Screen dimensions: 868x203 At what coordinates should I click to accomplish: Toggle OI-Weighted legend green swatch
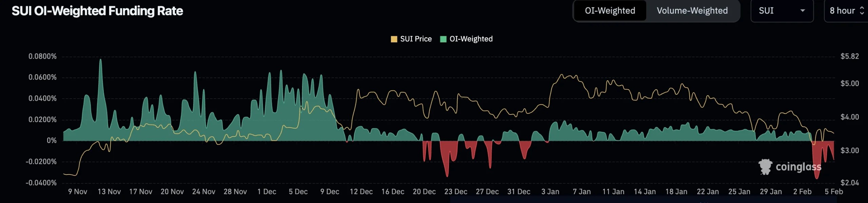[x=443, y=39]
